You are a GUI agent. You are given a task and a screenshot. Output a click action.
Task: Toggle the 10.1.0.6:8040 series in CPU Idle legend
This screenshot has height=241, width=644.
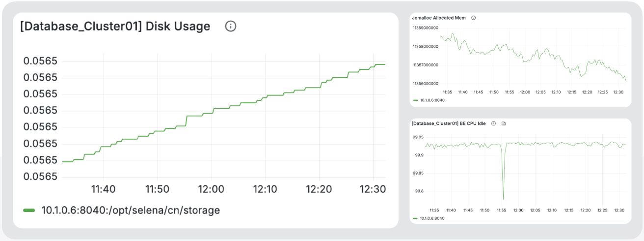tap(432, 218)
